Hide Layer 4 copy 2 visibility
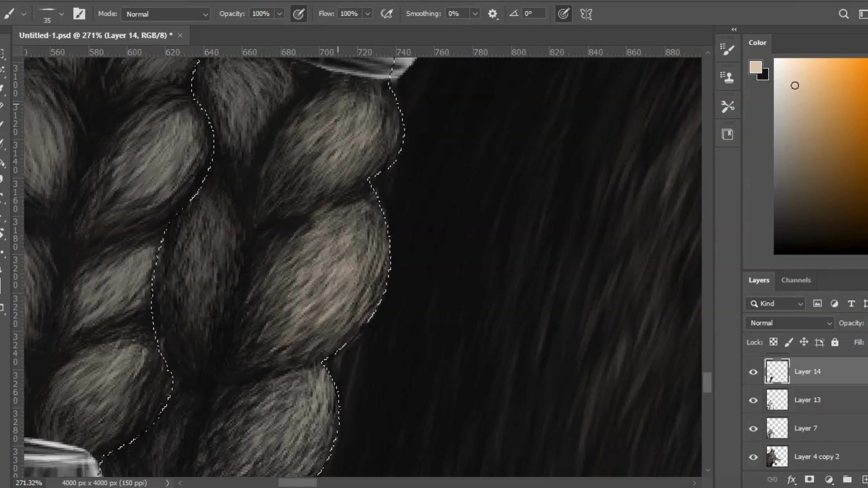Screen dimensions: 868x488 753,457
